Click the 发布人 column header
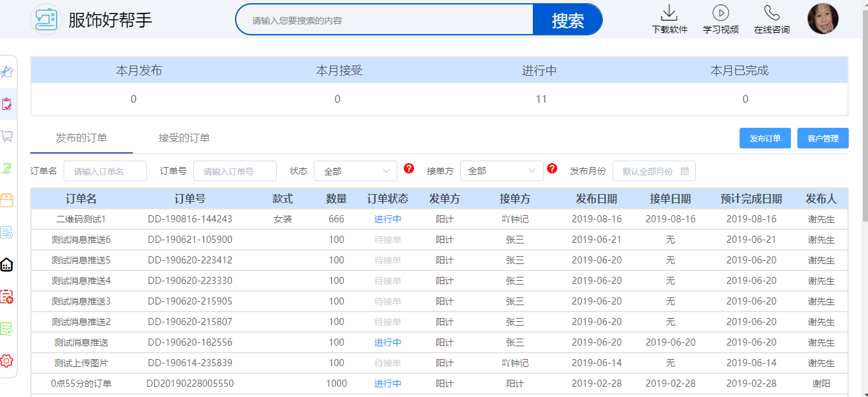Screen dimensions: 868x397 tap(821, 198)
